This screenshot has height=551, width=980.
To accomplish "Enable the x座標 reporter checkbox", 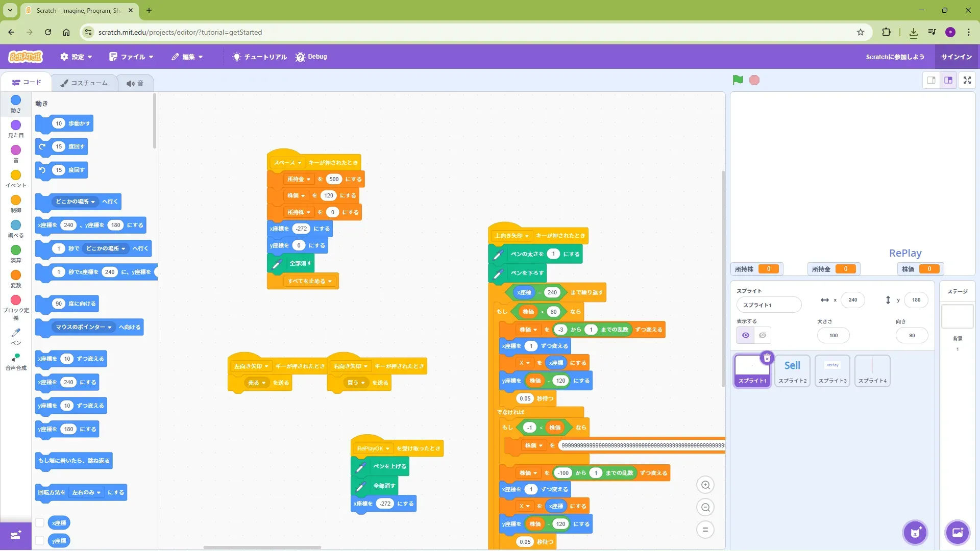I will pos(39,523).
